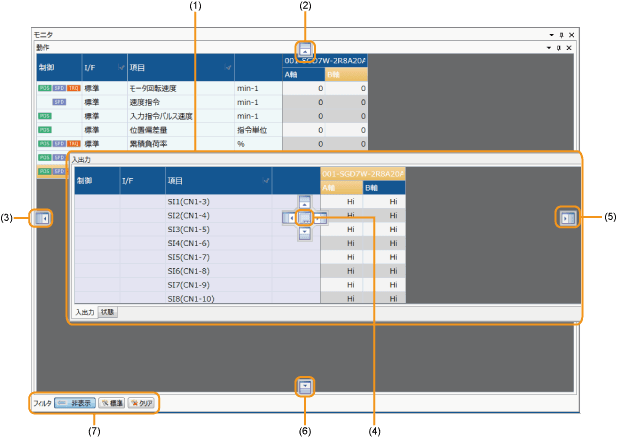
Task: Click the 入出力 floating panel title bar
Action: pyautogui.click(x=300, y=159)
